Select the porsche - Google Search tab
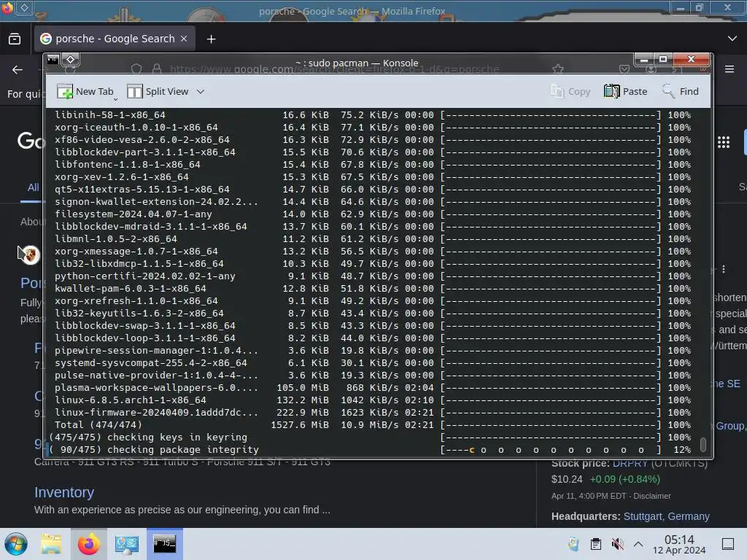The image size is (747, 560). coord(115,39)
